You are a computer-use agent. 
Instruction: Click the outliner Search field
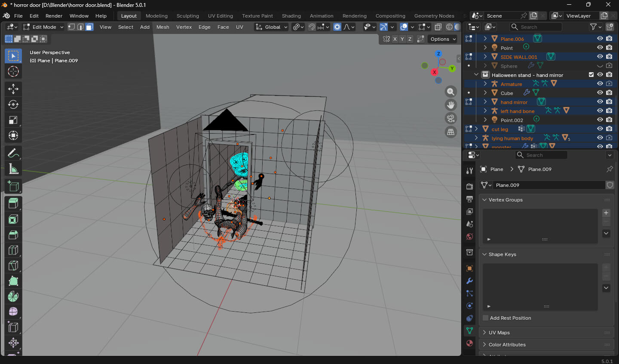(536, 27)
